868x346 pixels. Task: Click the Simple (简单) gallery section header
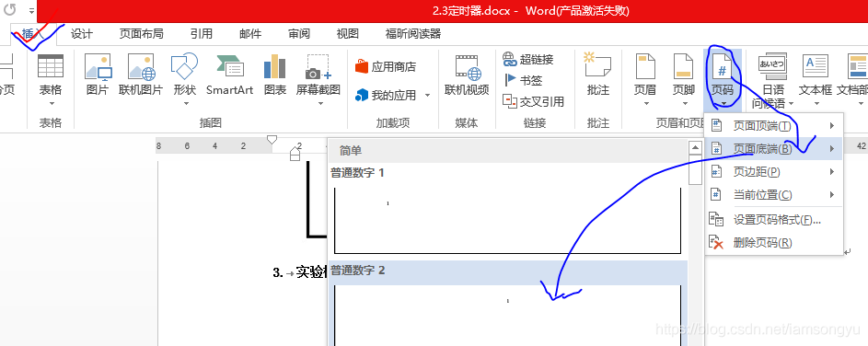[x=351, y=151]
